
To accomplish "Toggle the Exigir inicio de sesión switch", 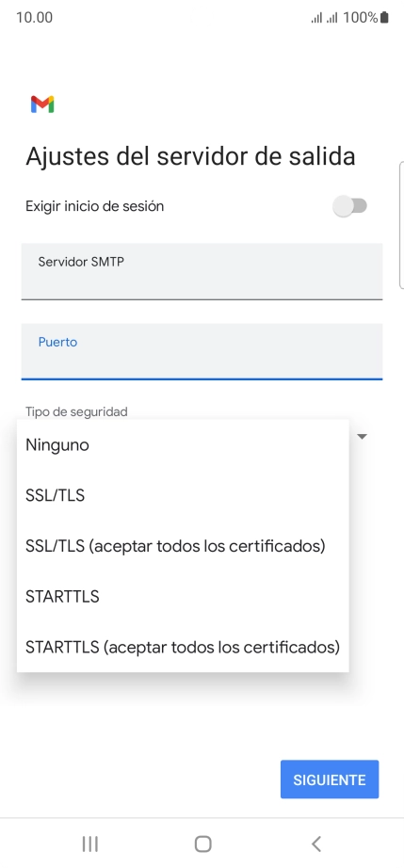I will [349, 206].
